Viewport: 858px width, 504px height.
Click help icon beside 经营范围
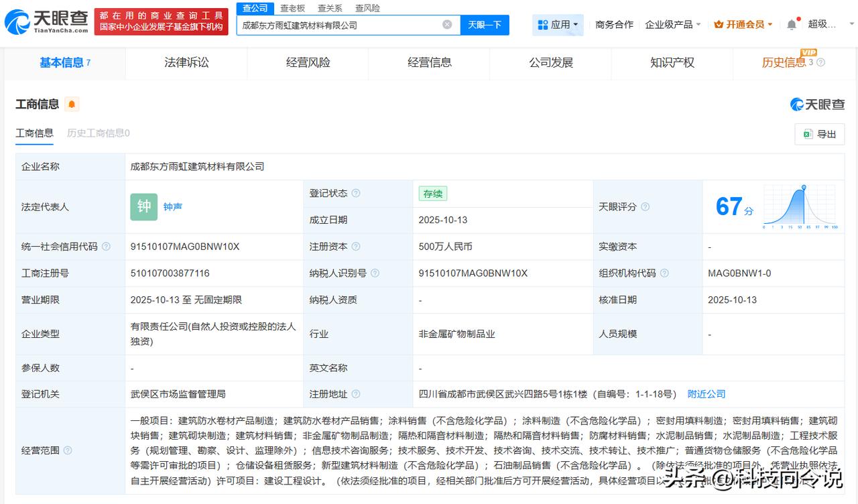point(68,450)
